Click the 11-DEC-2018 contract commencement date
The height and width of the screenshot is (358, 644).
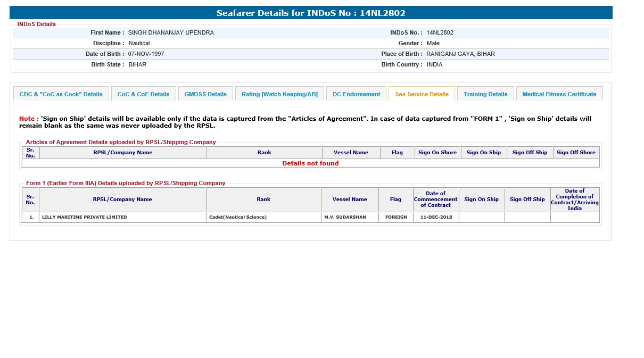[x=435, y=217]
